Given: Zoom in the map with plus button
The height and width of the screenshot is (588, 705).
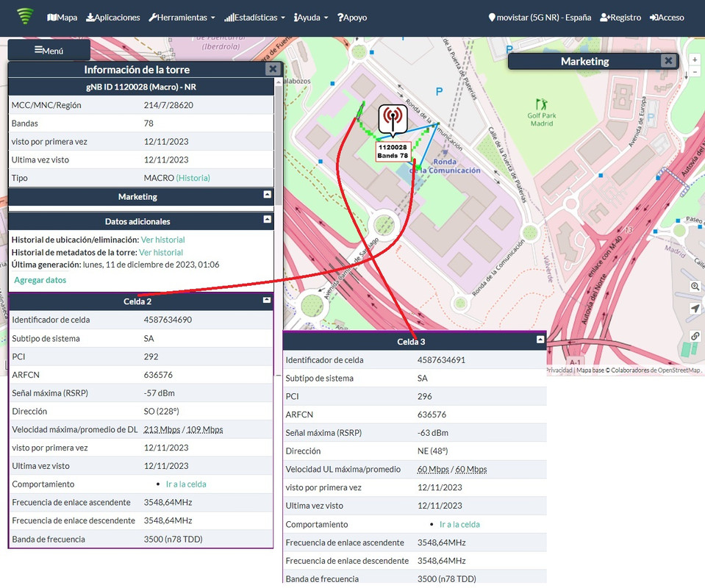Looking at the screenshot, I should [695, 60].
